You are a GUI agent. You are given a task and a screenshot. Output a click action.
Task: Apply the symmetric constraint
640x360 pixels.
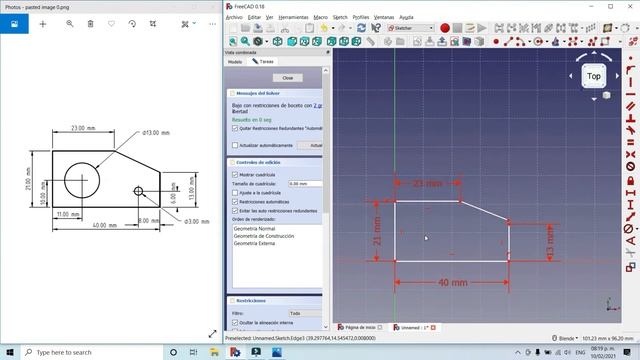point(631,154)
